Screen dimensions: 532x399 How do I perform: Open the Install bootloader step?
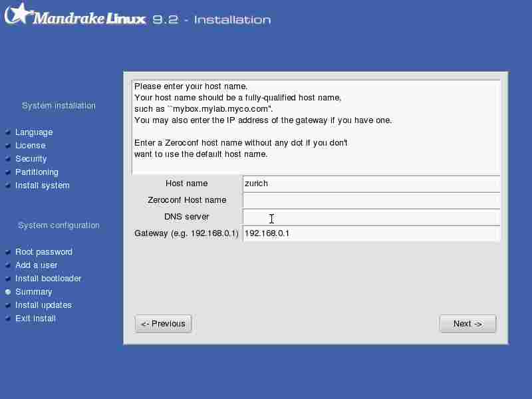pos(48,279)
